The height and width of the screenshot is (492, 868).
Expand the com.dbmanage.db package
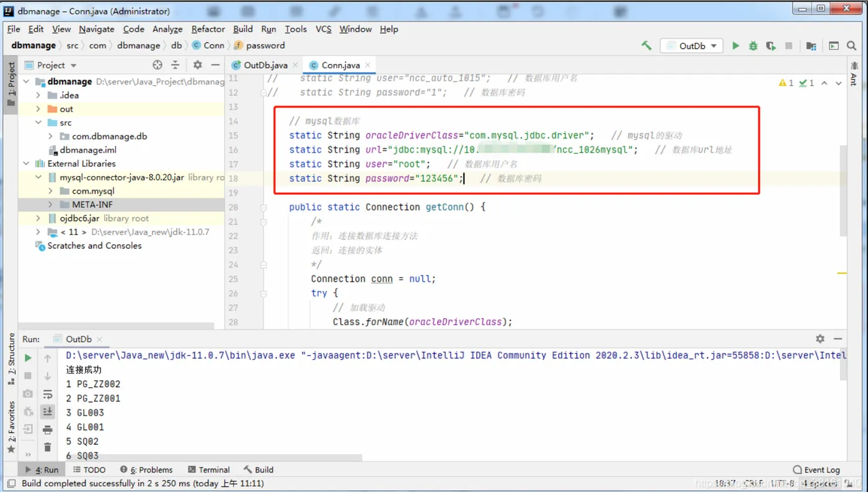point(51,136)
